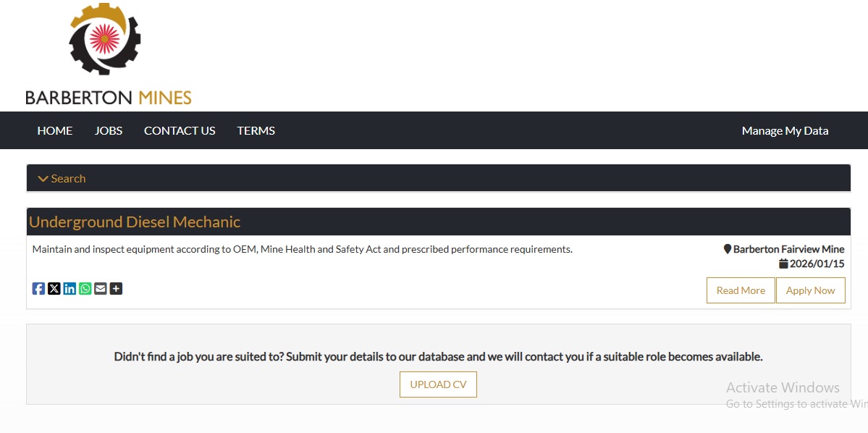Viewport: 868px width, 433px height.
Task: Click the UPLOAD CV button
Action: click(438, 384)
